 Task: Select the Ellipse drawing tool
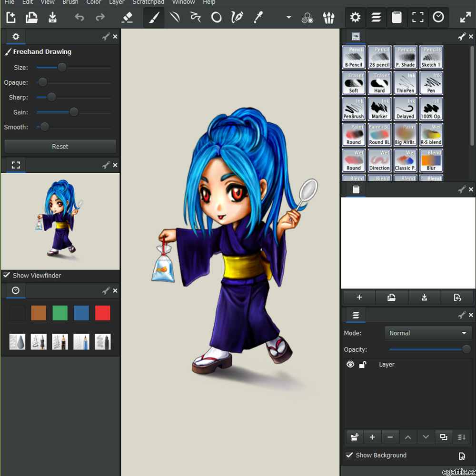[x=216, y=17]
